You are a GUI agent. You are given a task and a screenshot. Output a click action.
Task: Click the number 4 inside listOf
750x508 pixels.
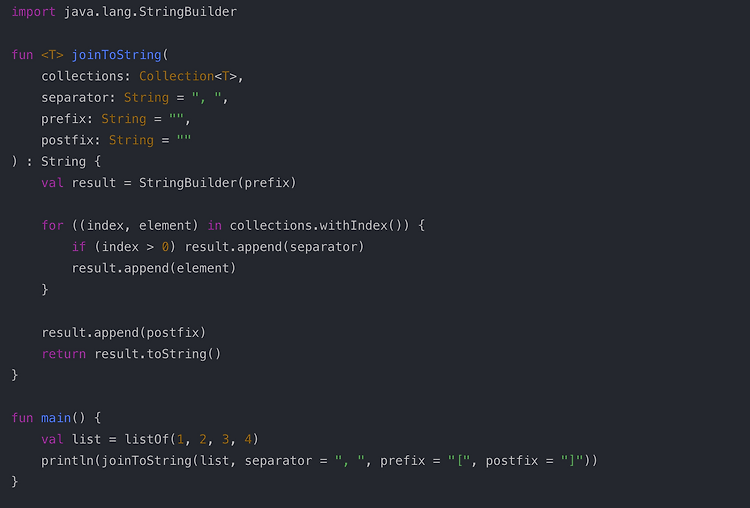[248, 439]
